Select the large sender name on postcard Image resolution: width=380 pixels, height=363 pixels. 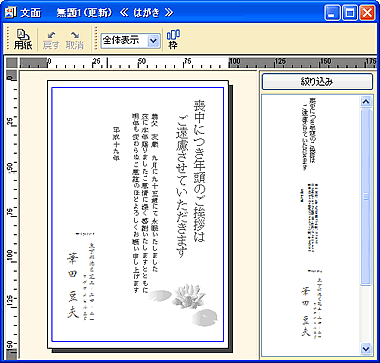73,285
